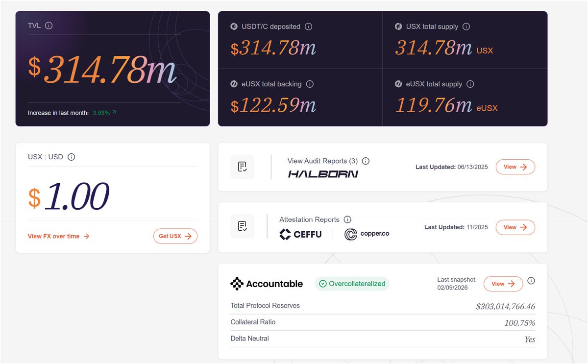Select the 100.75% collateral ratio value
588x364 pixels.
point(520,323)
